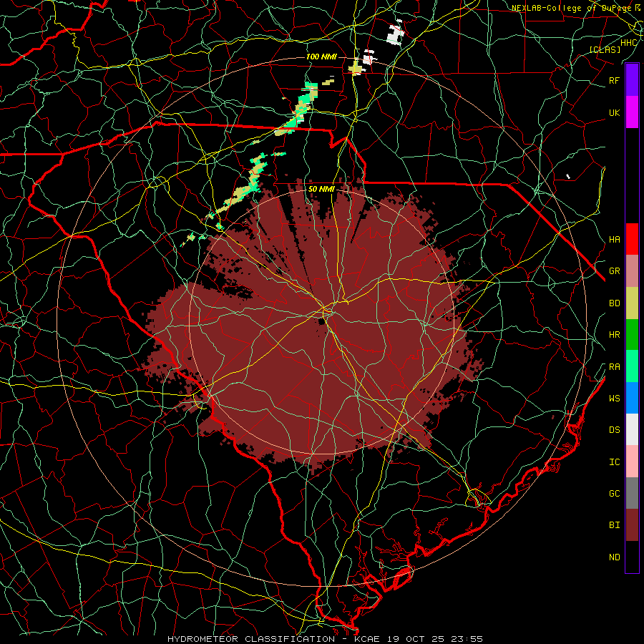Click the ND black legend swatch

point(632,557)
